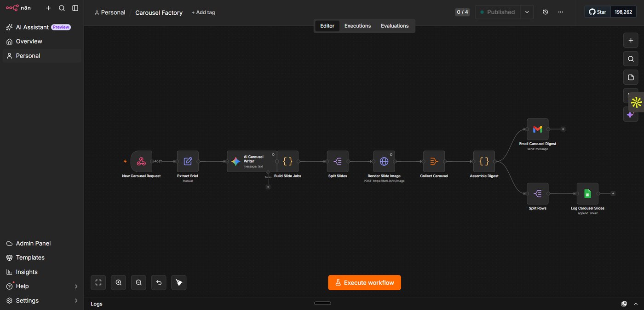Click the trigger lightning bolt icon
Image resolution: width=644 pixels, height=310 pixels.
pos(125,161)
